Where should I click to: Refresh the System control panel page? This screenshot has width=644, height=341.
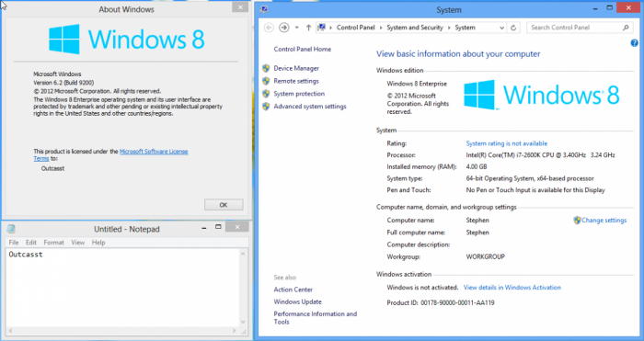513,28
